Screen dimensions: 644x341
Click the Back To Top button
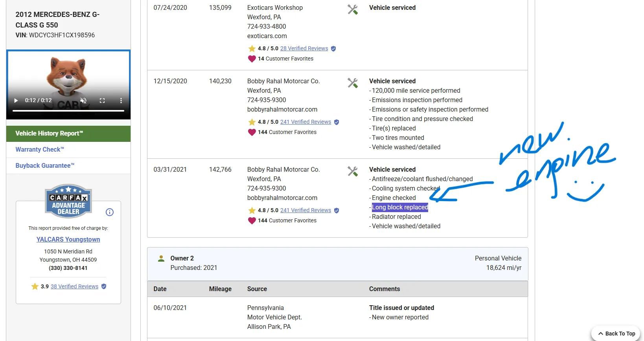point(616,334)
